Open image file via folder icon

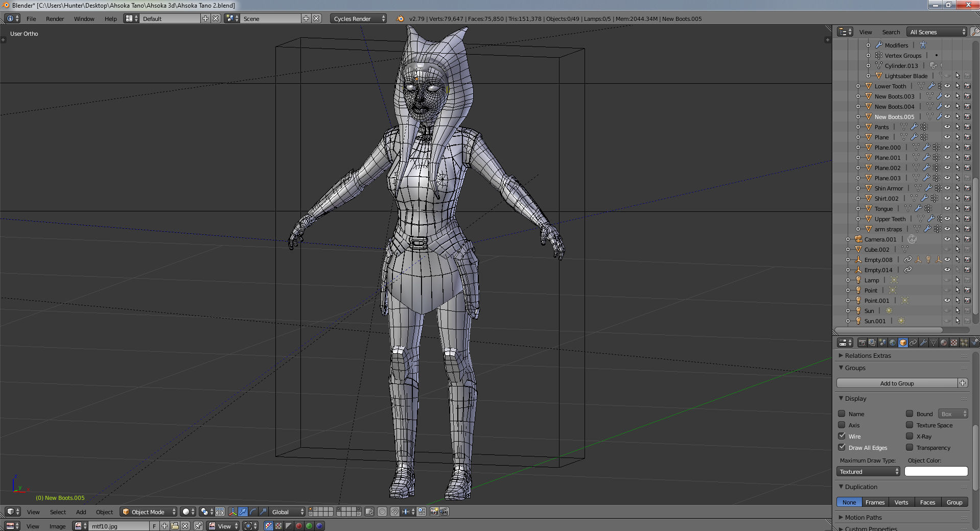pyautogui.click(x=175, y=526)
